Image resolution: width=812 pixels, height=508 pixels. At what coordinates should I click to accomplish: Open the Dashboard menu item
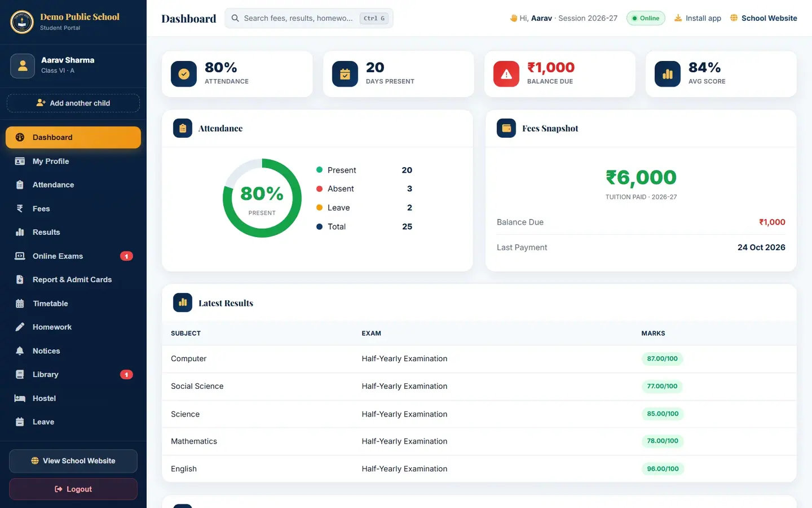(x=73, y=137)
